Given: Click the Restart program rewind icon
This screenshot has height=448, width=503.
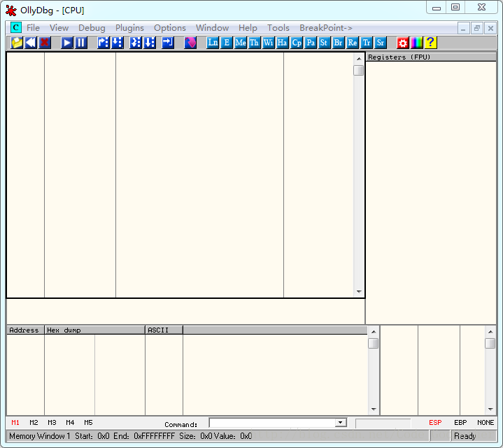Looking at the screenshot, I should pos(31,43).
